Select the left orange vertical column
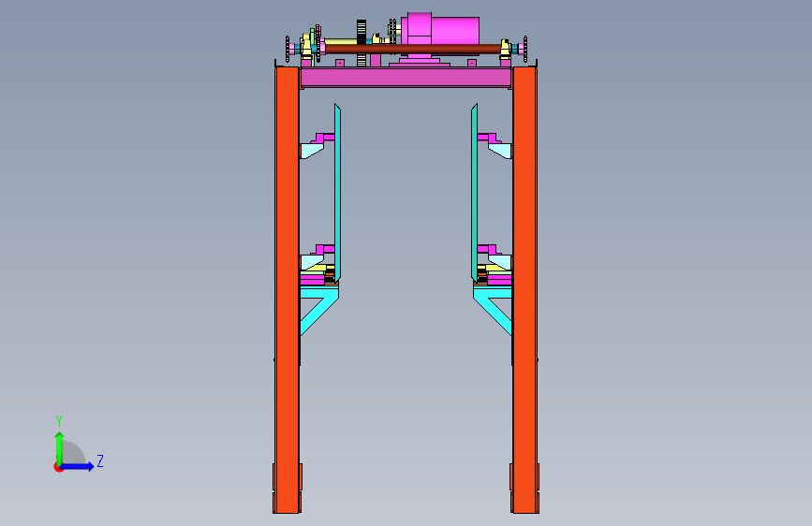Viewport: 812px width, 526px height. 287,290
